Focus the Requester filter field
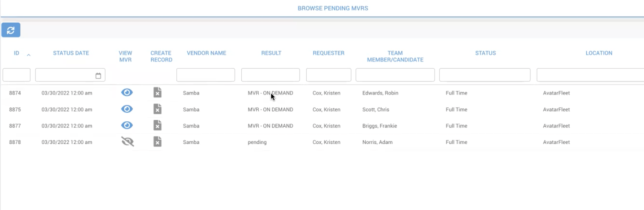644x210 pixels. (x=329, y=75)
